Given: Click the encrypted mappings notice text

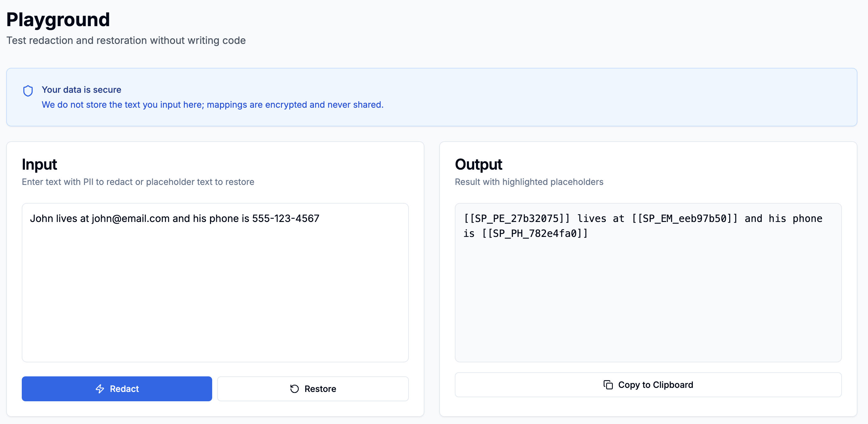Looking at the screenshot, I should 212,105.
